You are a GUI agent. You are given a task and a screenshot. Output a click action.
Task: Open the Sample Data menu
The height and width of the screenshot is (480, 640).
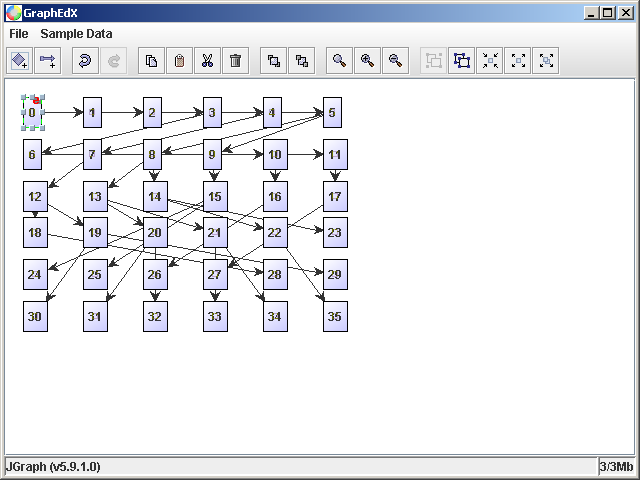pos(76,33)
